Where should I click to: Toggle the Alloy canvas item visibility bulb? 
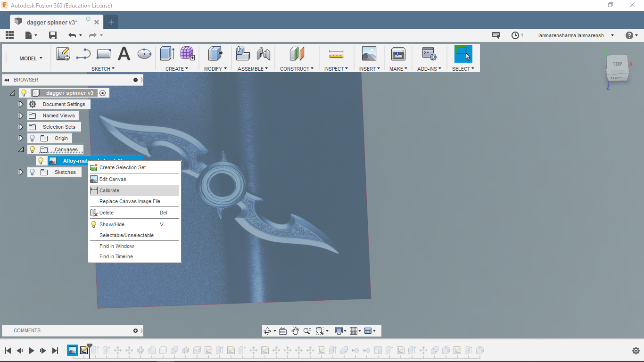pyautogui.click(x=41, y=161)
